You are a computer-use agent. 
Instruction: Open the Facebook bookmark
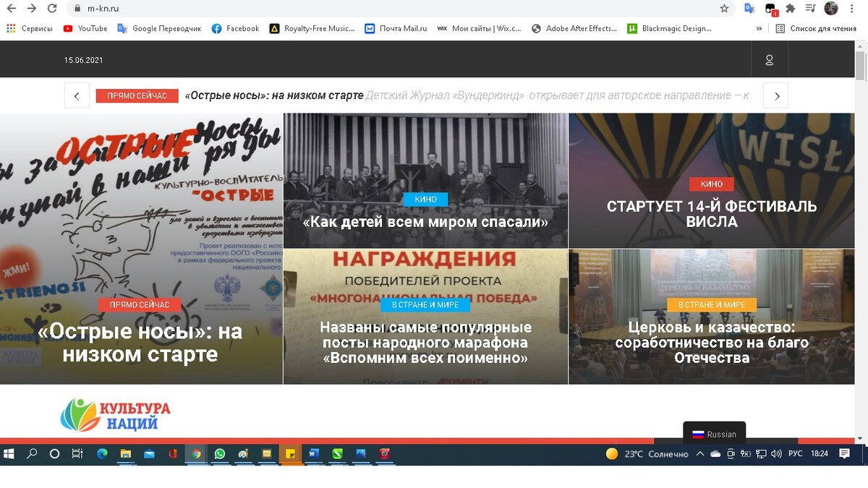coord(235,29)
